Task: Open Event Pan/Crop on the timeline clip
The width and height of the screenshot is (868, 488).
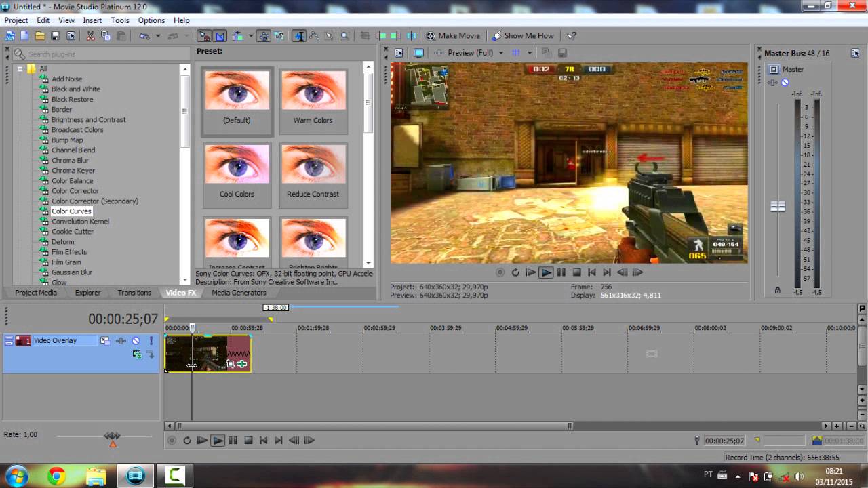Action: point(230,364)
